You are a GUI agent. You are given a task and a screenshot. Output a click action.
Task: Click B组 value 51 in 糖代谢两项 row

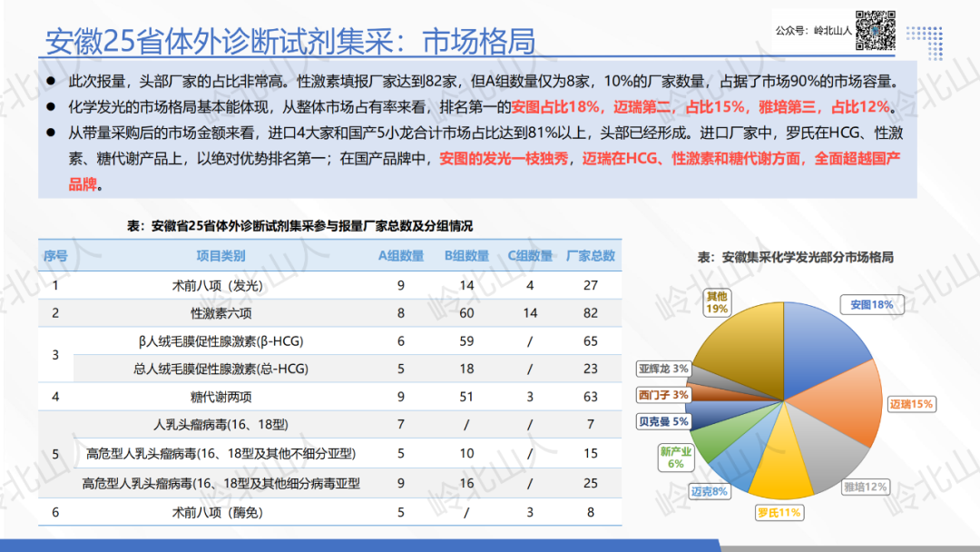[x=466, y=397]
